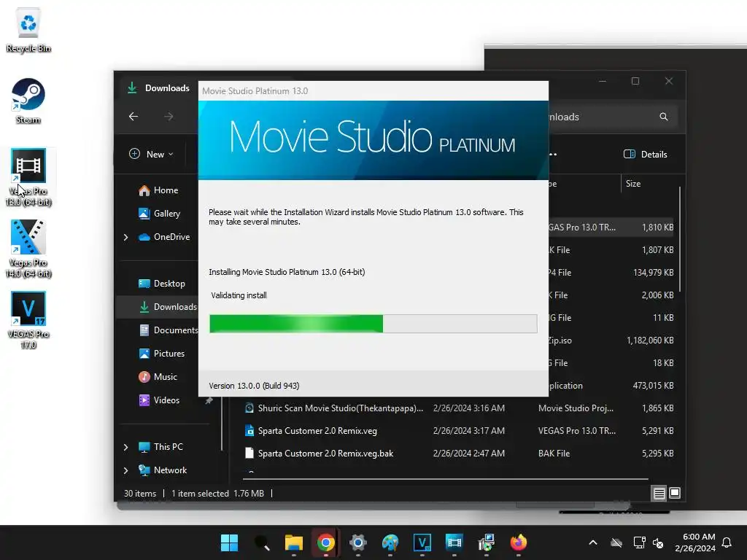This screenshot has height=560, width=747.
Task: Open File Explorer from the taskbar
Action: click(x=293, y=542)
